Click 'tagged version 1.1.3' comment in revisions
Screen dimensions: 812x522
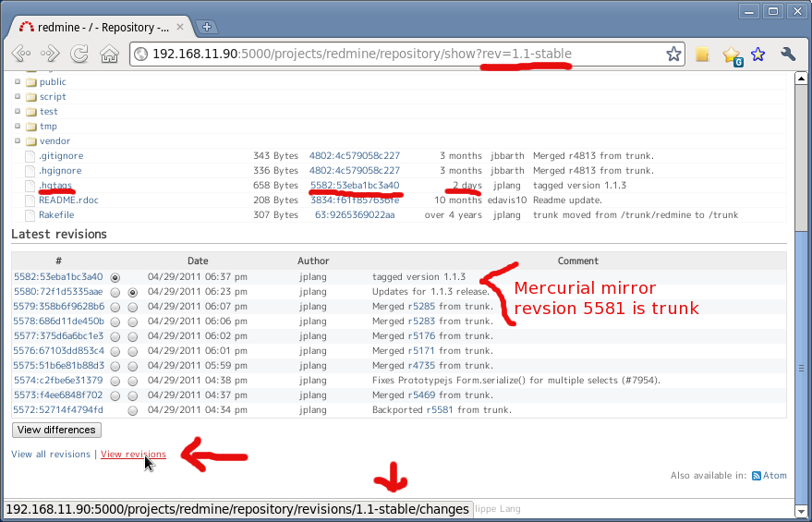coord(419,277)
